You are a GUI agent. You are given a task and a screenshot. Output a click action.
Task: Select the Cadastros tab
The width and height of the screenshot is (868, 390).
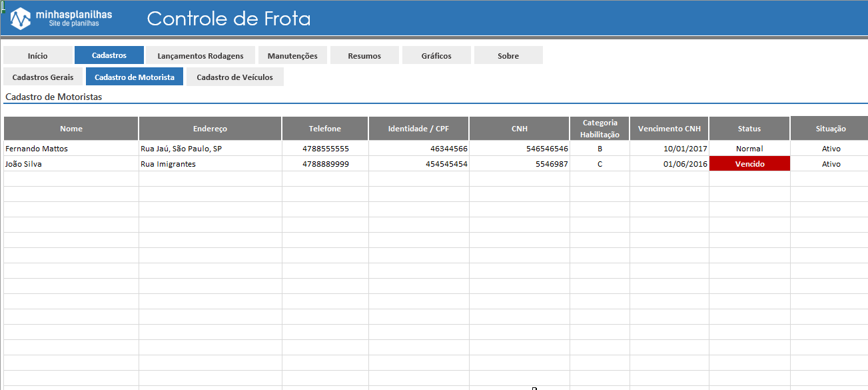point(109,55)
